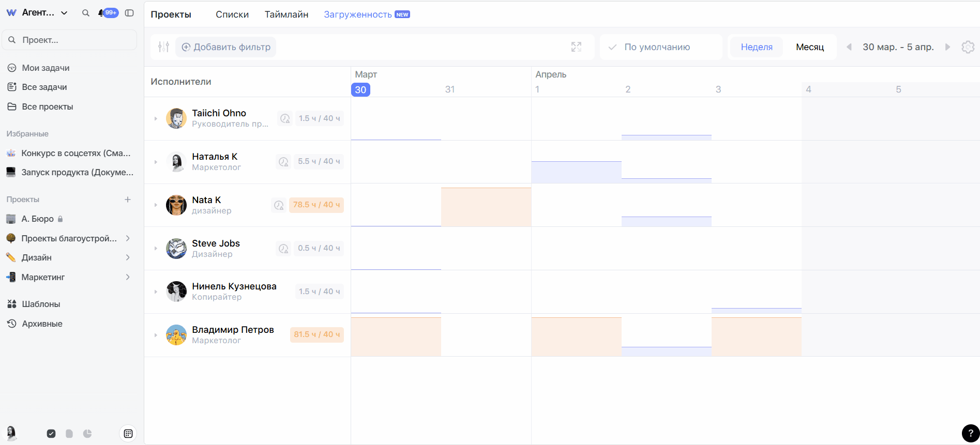Switch to the Таймлайн tab
The width and height of the screenshot is (980, 445).
pyautogui.click(x=286, y=14)
